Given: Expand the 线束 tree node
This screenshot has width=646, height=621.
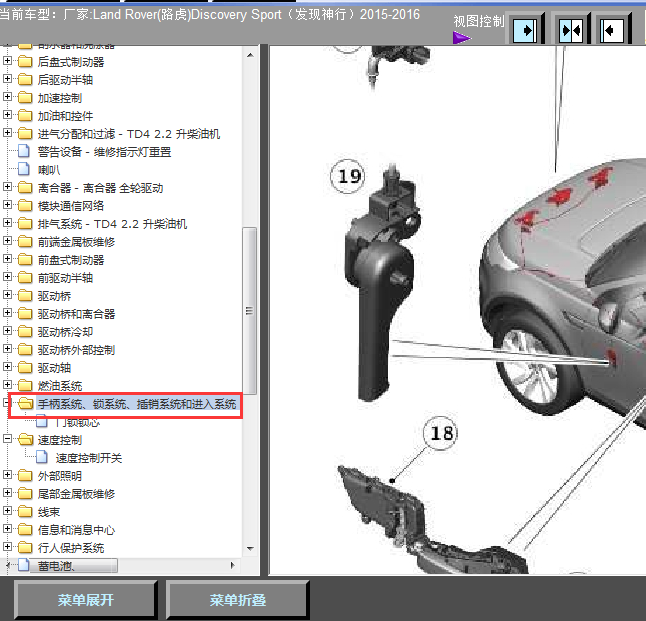Looking at the screenshot, I should 7,510.
